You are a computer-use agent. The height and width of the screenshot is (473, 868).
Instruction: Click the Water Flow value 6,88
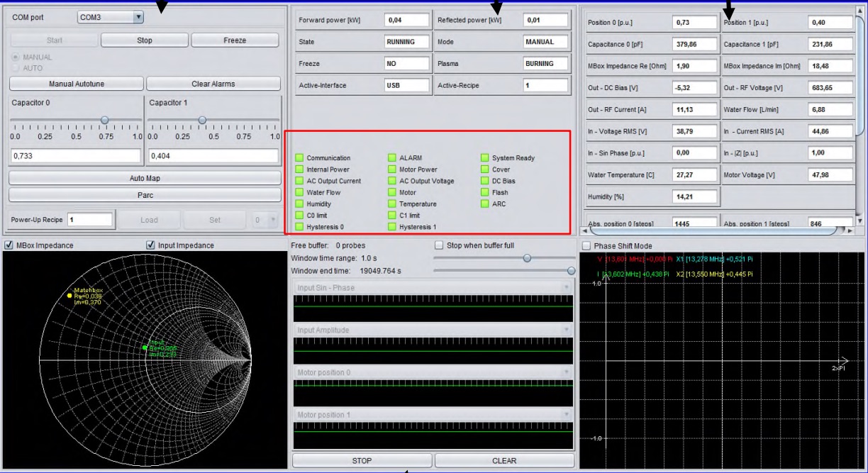pos(830,109)
